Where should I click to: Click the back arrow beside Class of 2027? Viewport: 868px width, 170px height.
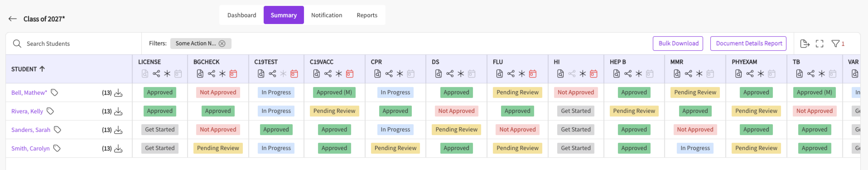(12, 19)
